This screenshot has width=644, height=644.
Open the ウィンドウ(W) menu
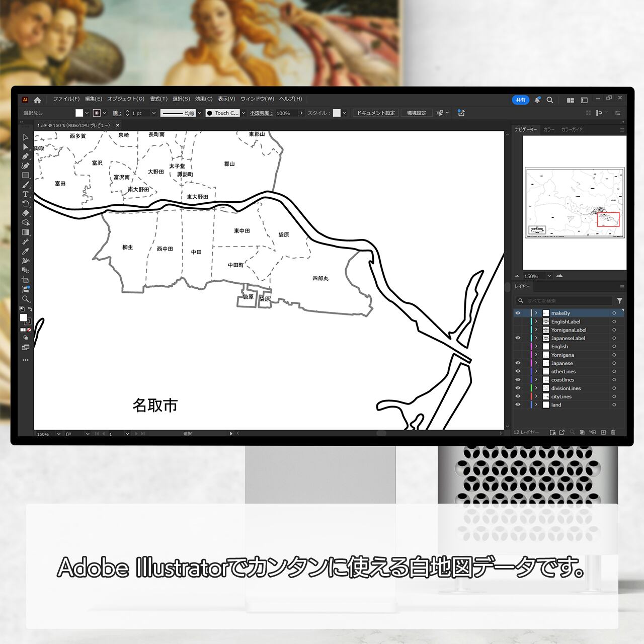pyautogui.click(x=257, y=99)
